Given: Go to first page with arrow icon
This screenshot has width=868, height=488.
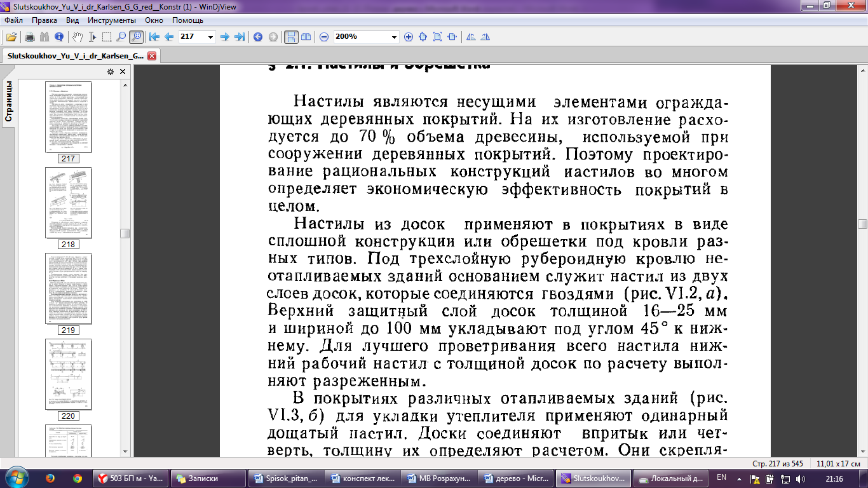Looking at the screenshot, I should tap(154, 37).
